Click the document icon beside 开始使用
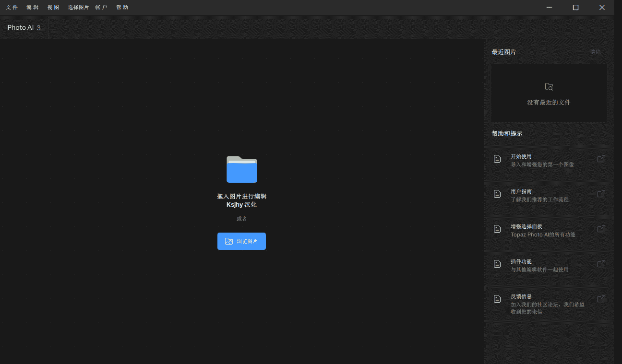The width and height of the screenshot is (622, 364). click(x=497, y=159)
